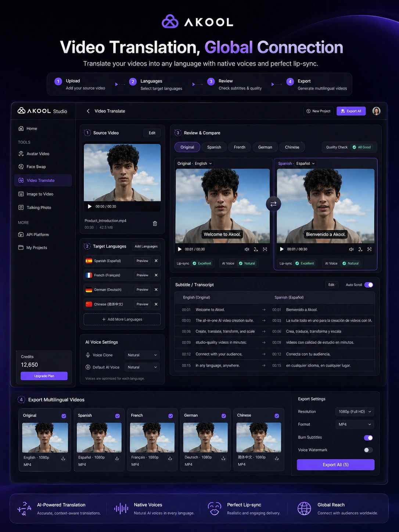
Task: Uncheck the Original export card checkbox
Action: pyautogui.click(x=64, y=416)
